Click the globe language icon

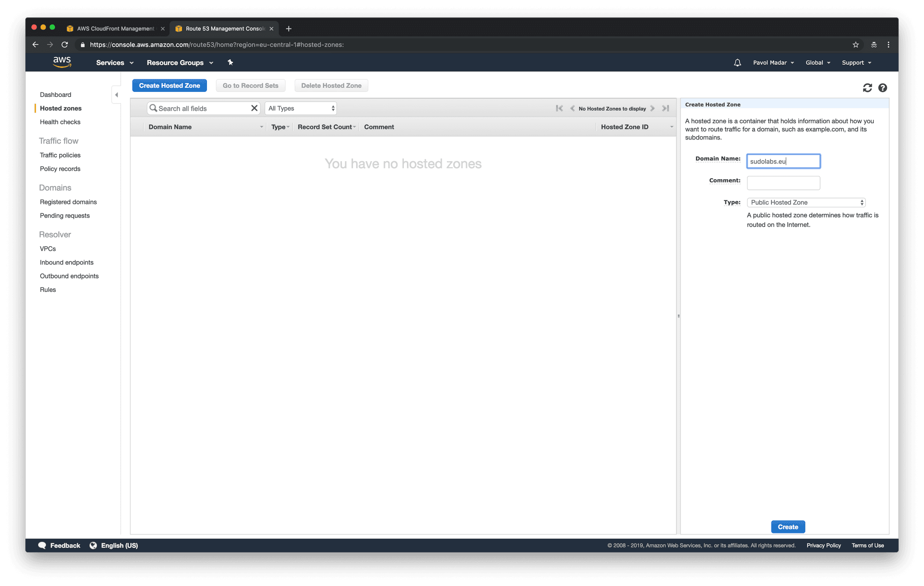pyautogui.click(x=93, y=545)
